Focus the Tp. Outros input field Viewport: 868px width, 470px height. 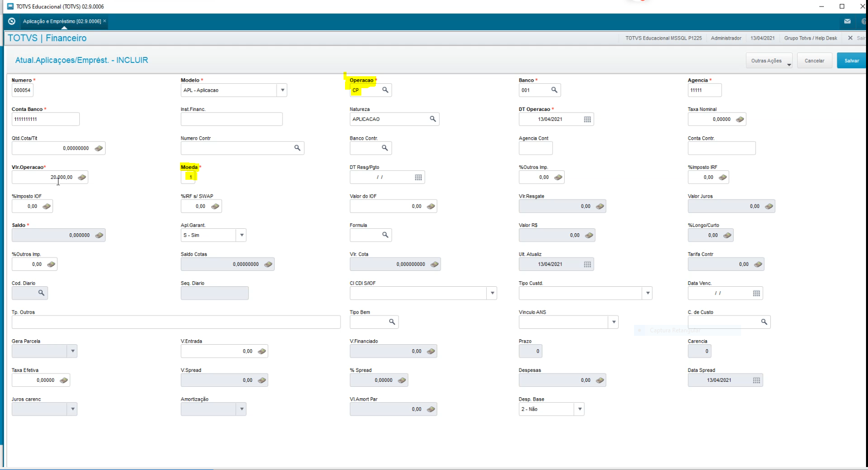(176, 322)
